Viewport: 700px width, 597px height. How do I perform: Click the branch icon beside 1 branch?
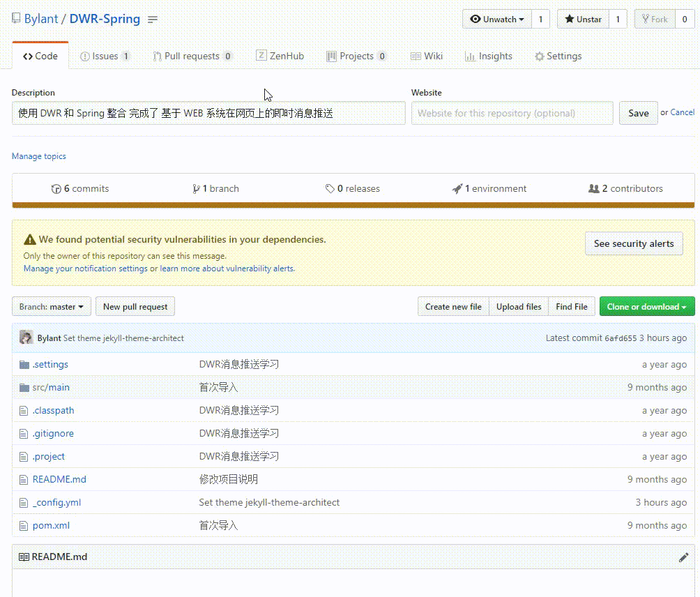(196, 189)
